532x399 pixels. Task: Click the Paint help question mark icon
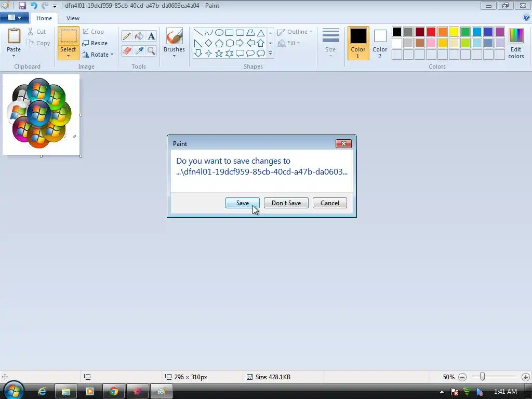(x=526, y=17)
